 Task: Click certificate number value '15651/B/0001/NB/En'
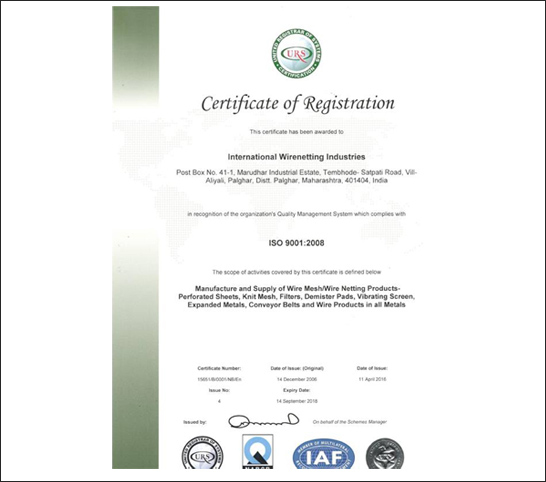(x=219, y=379)
